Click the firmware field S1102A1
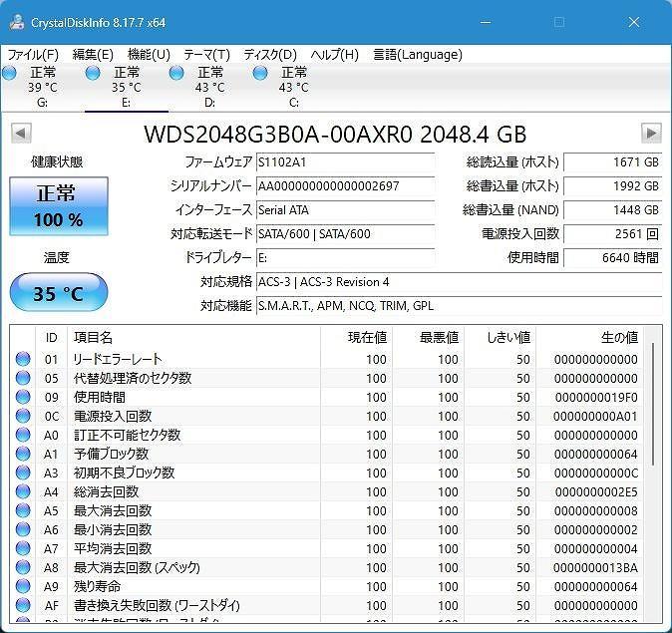 [x=345, y=162]
